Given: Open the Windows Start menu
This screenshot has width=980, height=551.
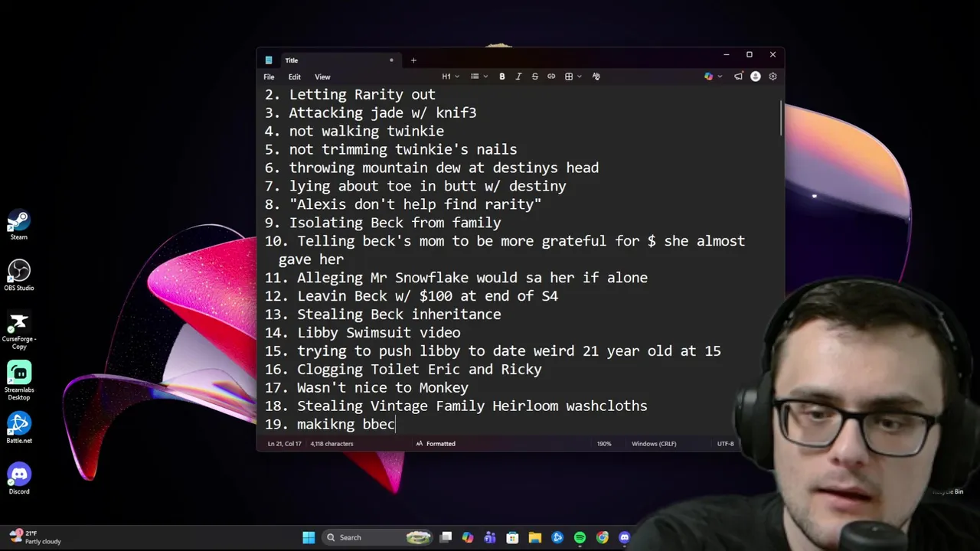Looking at the screenshot, I should pos(309,537).
